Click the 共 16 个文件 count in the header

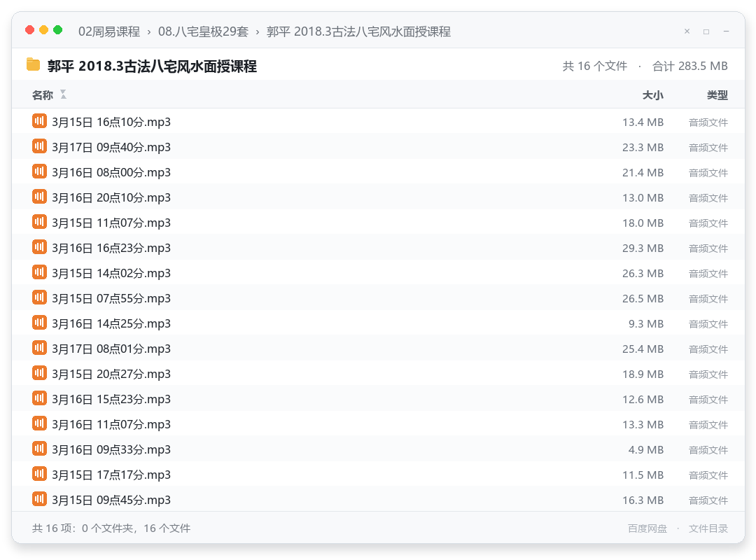(x=595, y=66)
